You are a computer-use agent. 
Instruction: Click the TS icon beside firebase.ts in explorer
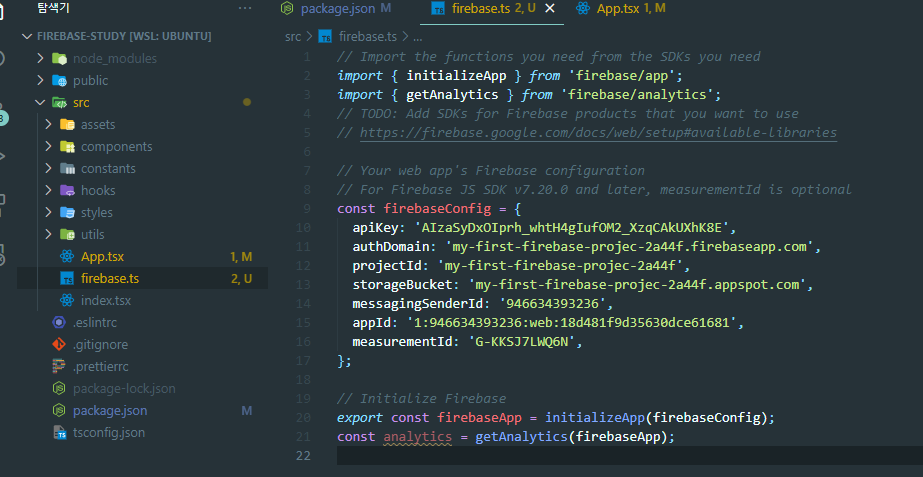click(67, 279)
